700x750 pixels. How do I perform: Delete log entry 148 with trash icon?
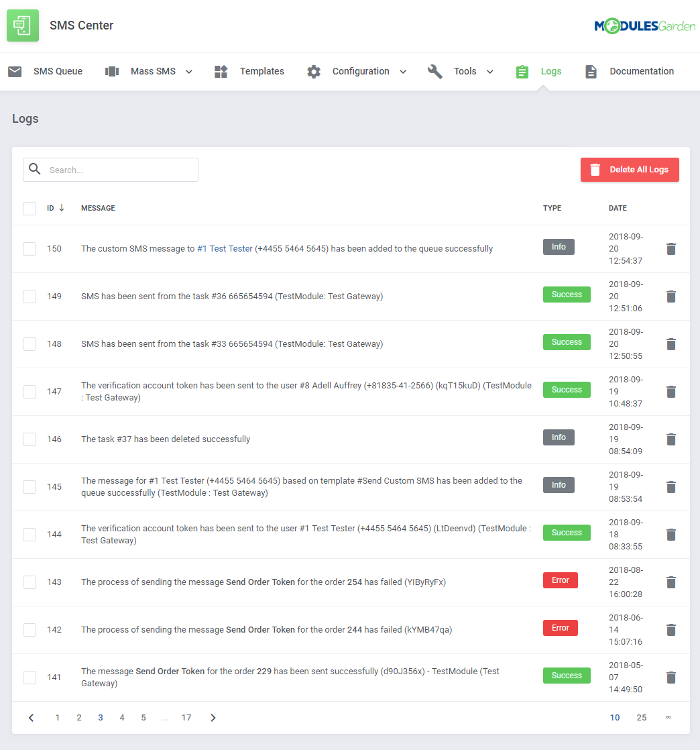click(670, 344)
